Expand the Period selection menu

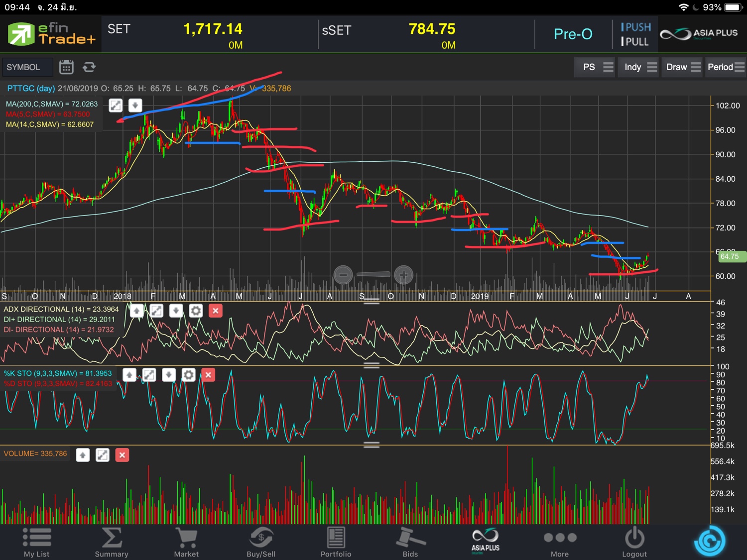(x=726, y=67)
